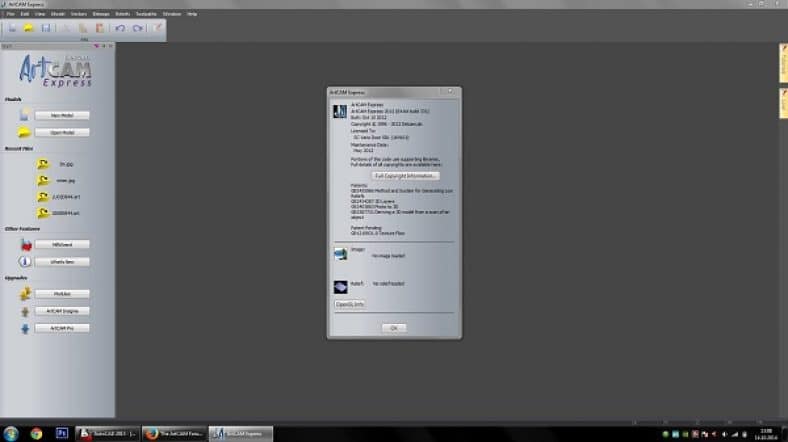788x442 pixels.
Task: Click the volume speaker icon in system tray
Action: [724, 434]
